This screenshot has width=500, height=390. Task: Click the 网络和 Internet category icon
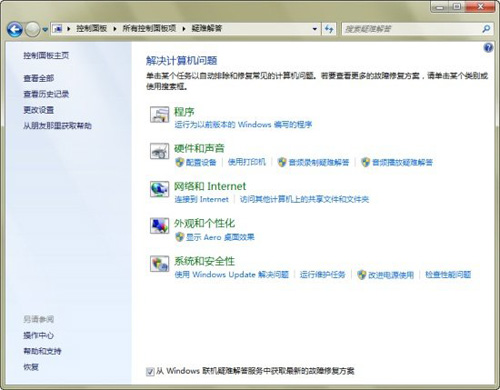pos(159,189)
